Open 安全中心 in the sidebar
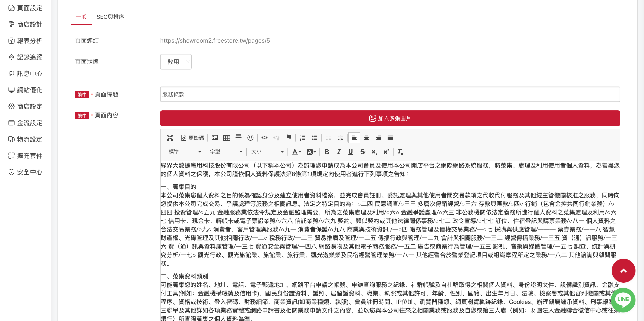 [x=25, y=172]
